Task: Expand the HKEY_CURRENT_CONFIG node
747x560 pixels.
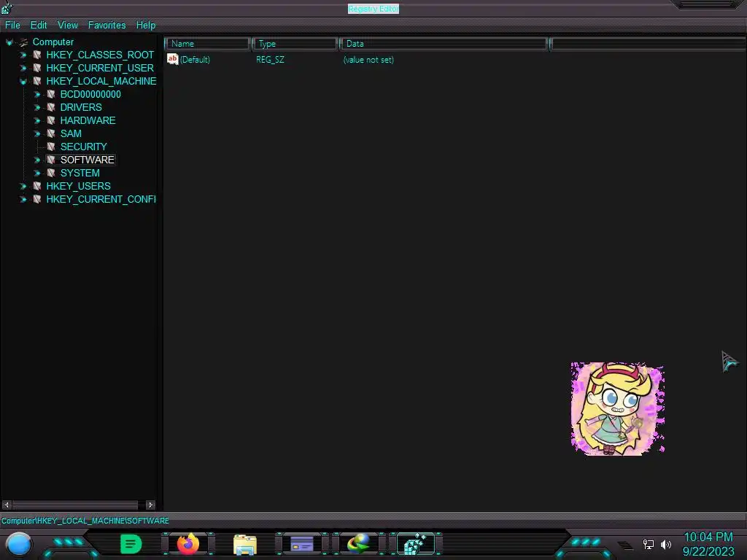Action: (23, 199)
